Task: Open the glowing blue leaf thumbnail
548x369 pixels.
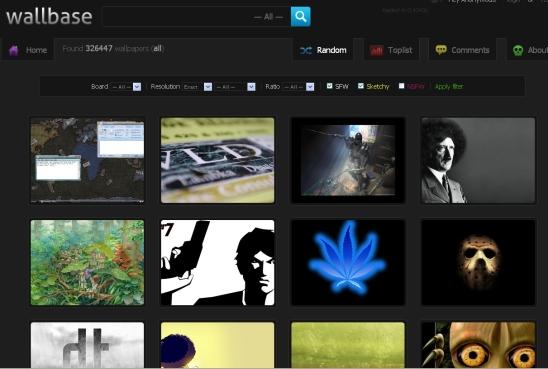Action: pyautogui.click(x=348, y=262)
